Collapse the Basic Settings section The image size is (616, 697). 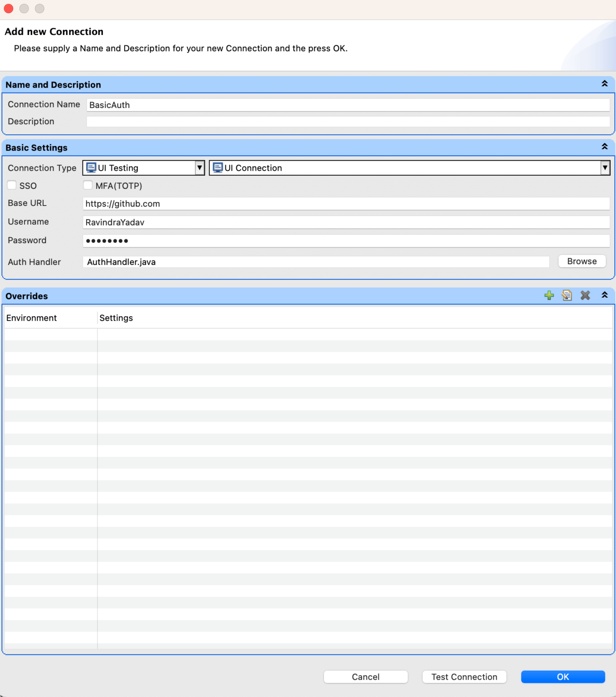pos(604,147)
